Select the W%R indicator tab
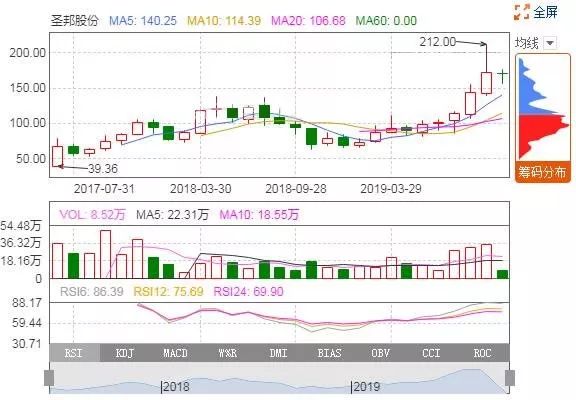 [228, 353]
